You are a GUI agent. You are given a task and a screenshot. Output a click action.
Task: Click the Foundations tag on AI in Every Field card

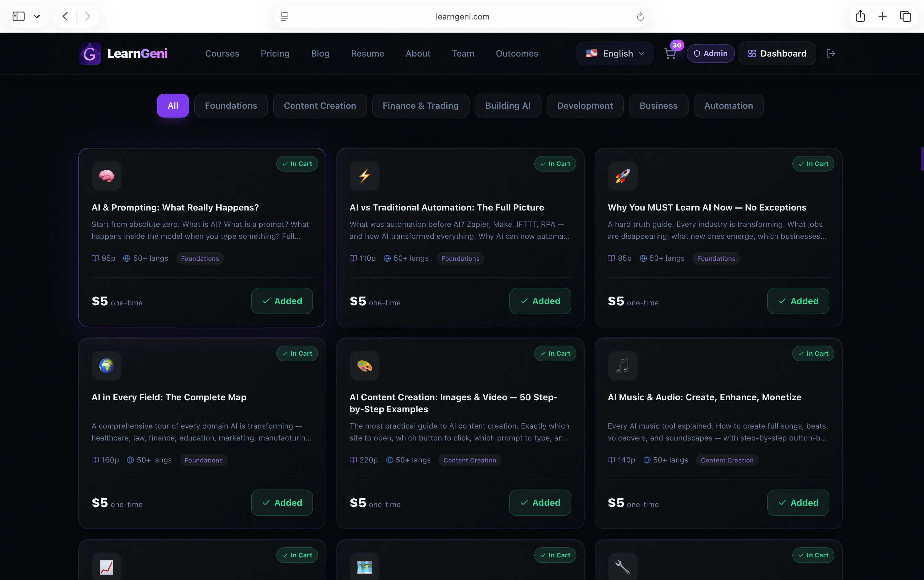pos(203,460)
